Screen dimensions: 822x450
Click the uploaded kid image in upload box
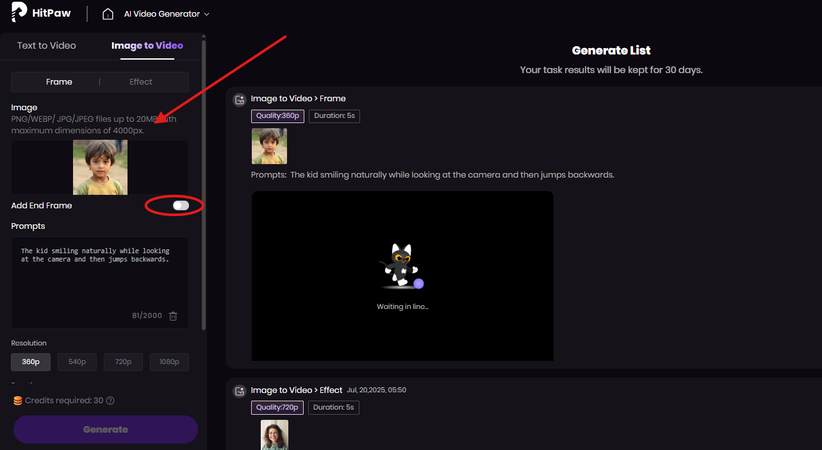click(x=100, y=167)
